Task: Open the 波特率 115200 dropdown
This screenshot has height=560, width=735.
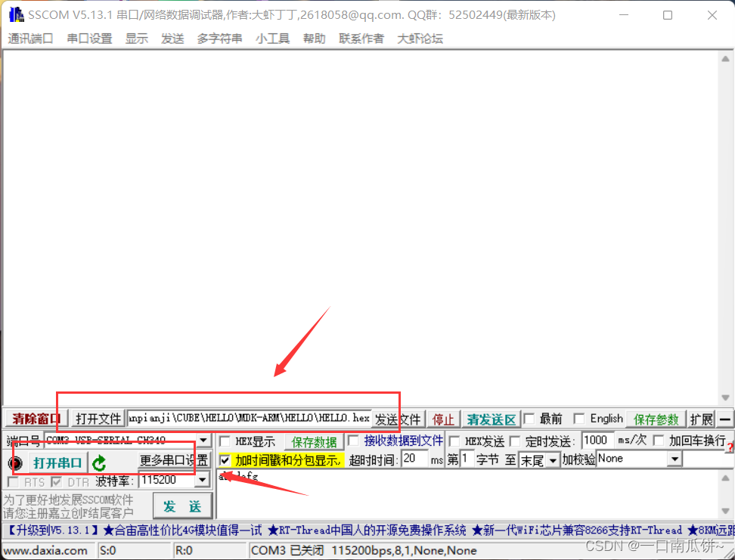Action: tap(203, 480)
